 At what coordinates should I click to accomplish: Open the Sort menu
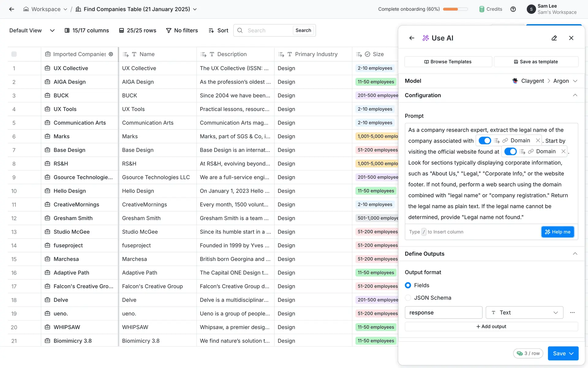pyautogui.click(x=218, y=30)
